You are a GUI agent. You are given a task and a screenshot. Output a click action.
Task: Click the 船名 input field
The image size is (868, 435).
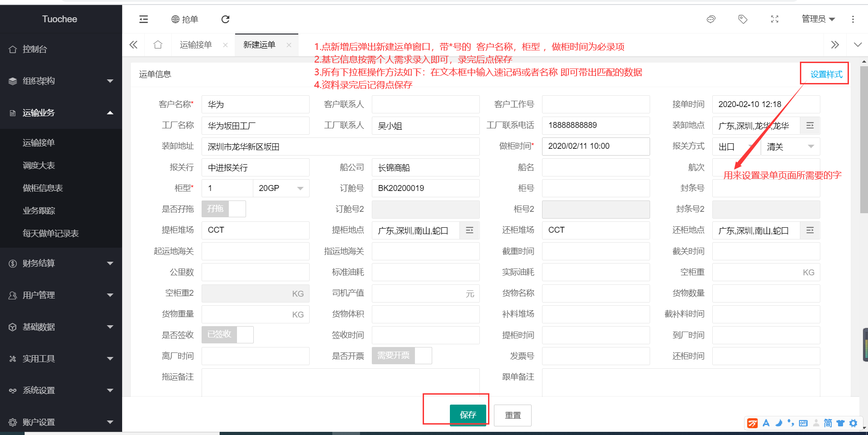596,167
